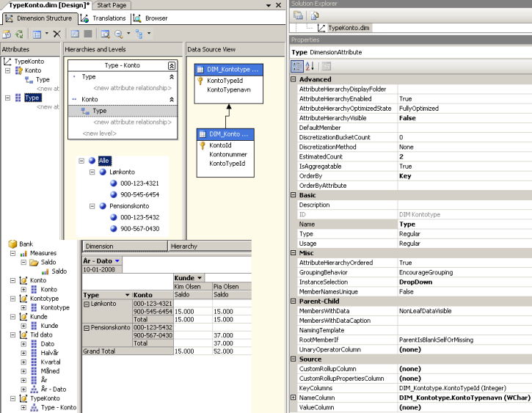The image size is (532, 413).
Task: Click the AttributeHierarchyVisible False value
Action: [464, 118]
